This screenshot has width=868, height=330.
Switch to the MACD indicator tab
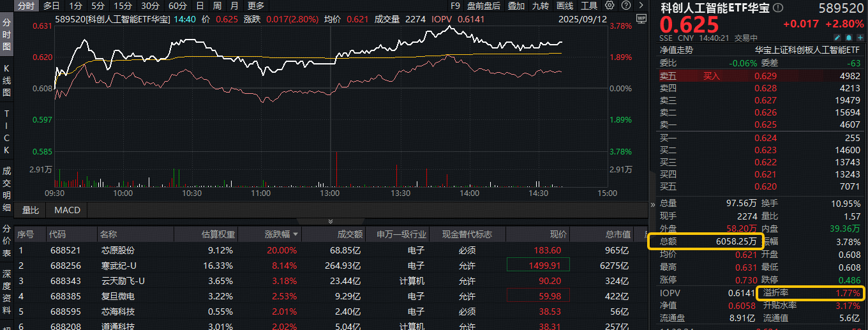[67, 210]
